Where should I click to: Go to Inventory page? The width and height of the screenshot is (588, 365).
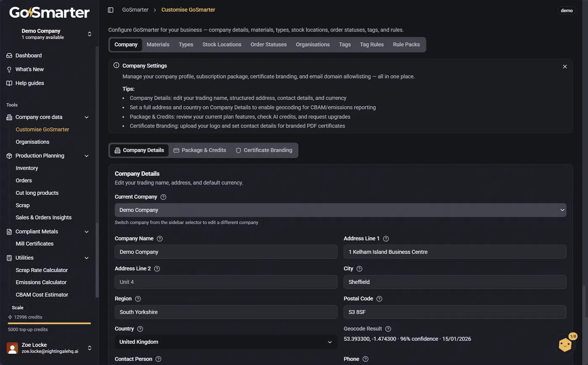[27, 168]
